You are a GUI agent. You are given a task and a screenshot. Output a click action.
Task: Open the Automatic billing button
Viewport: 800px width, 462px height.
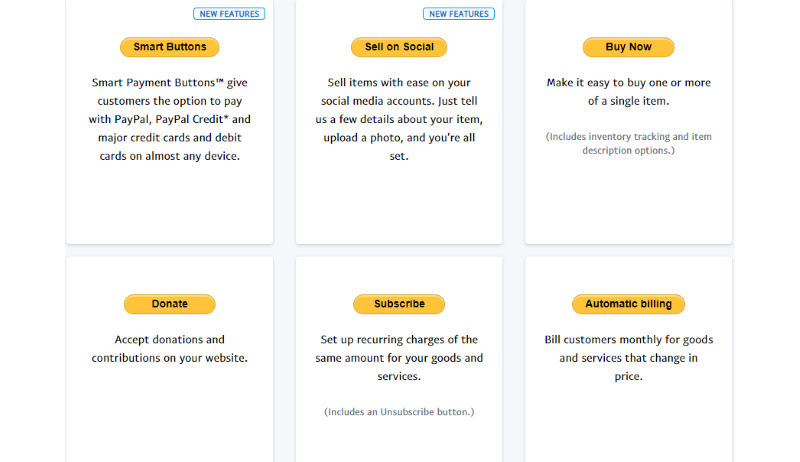(x=628, y=304)
